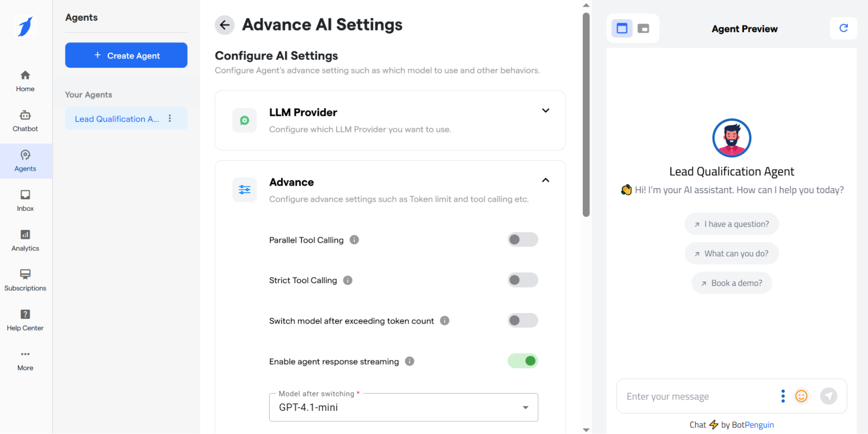
Task: Open the Help Center
Action: click(x=25, y=320)
